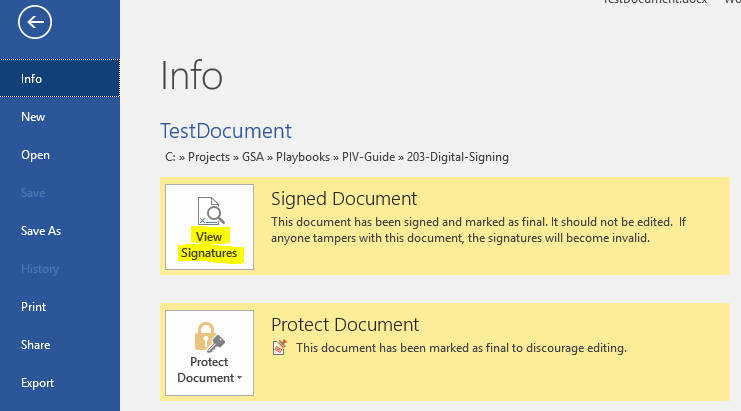Open the New document page

33,117
